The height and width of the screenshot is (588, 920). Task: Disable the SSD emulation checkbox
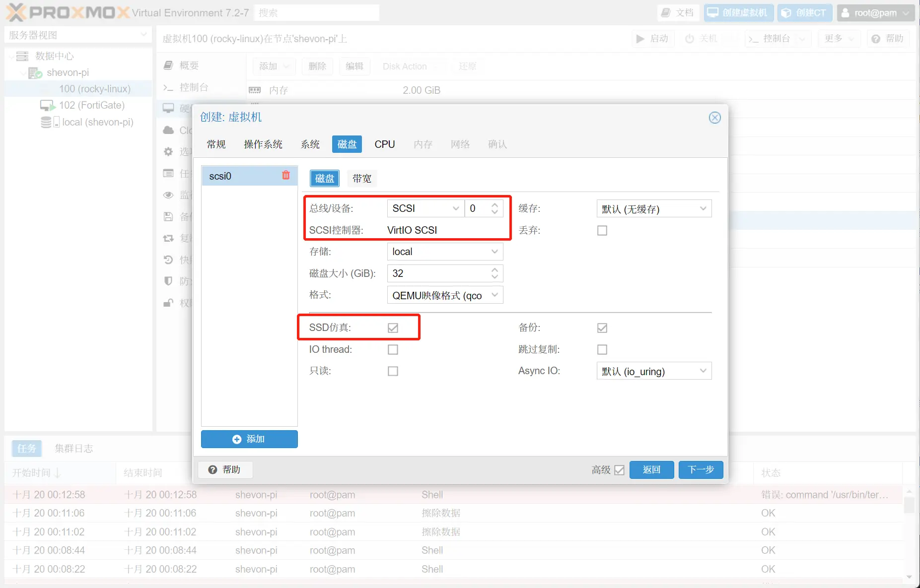click(393, 328)
